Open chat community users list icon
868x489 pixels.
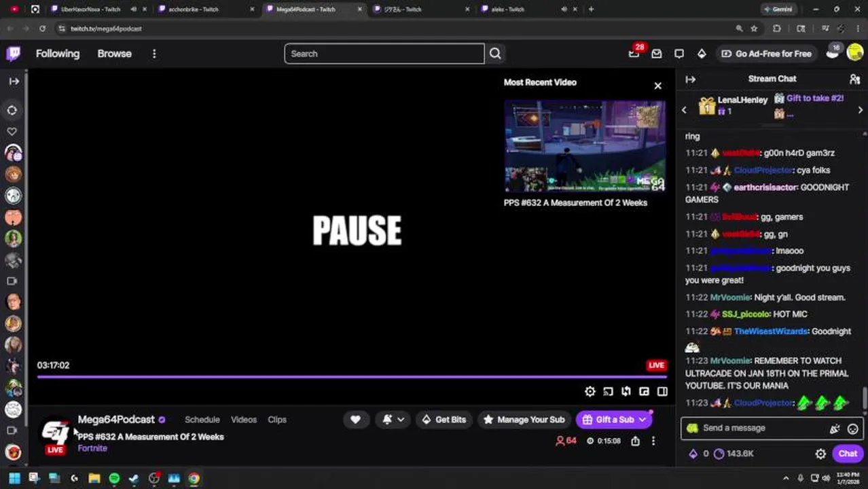coord(855,79)
